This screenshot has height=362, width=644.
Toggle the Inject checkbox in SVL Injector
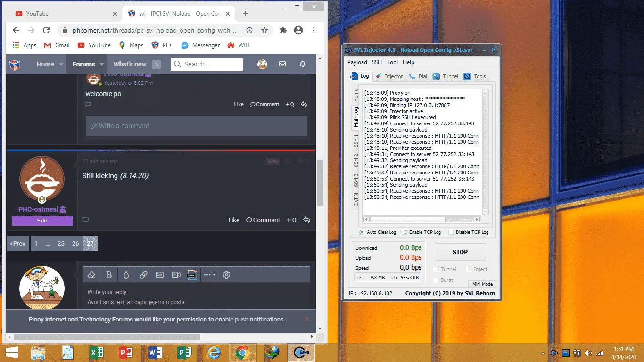(469, 269)
